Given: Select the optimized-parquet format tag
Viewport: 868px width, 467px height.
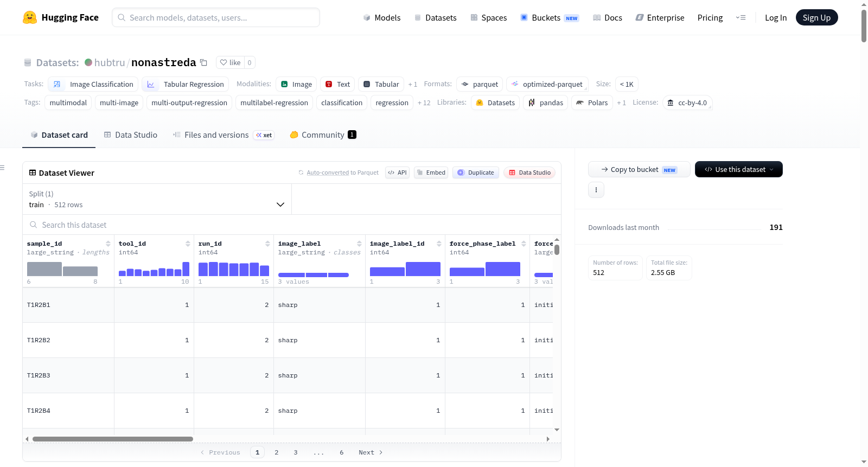Looking at the screenshot, I should tap(547, 84).
